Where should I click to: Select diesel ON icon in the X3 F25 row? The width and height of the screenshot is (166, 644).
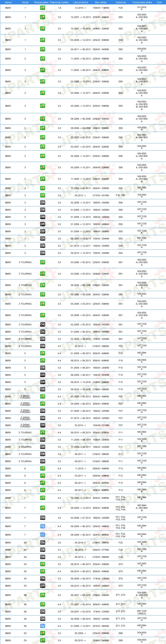coord(43,543)
